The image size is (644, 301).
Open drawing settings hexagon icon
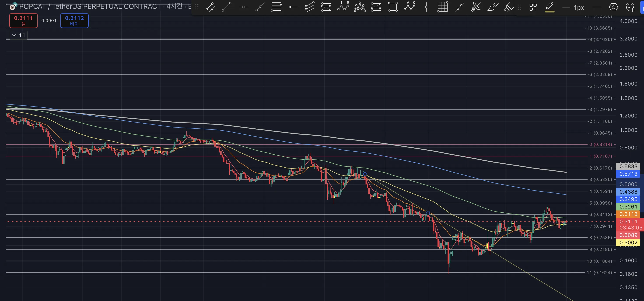tap(613, 7)
